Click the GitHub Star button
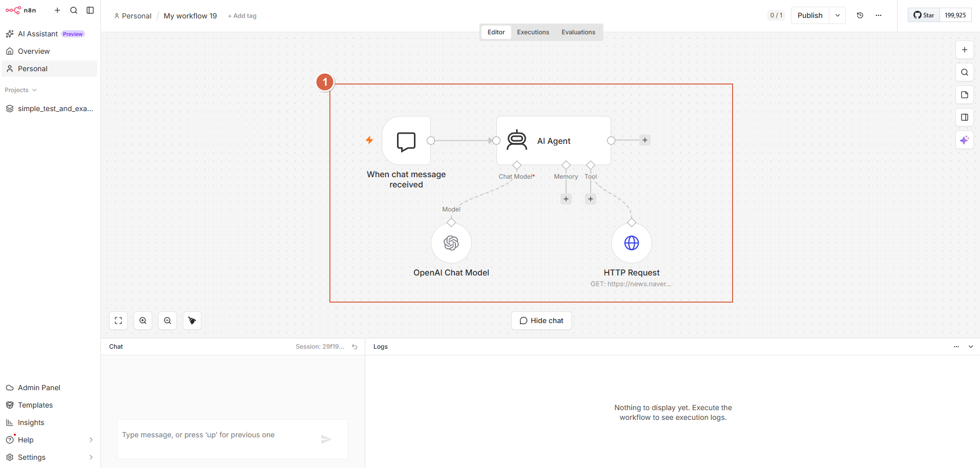This screenshot has height=468, width=980. [924, 15]
